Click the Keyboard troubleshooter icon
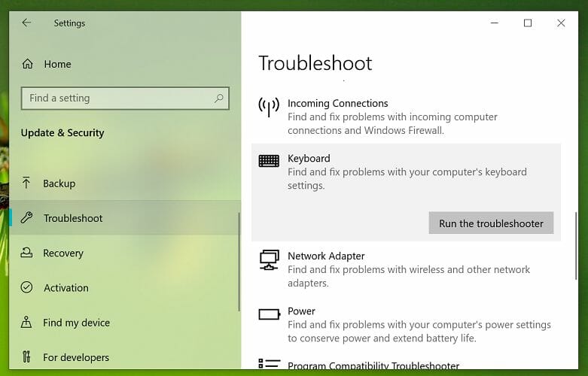This screenshot has height=376, width=588. coord(269,161)
